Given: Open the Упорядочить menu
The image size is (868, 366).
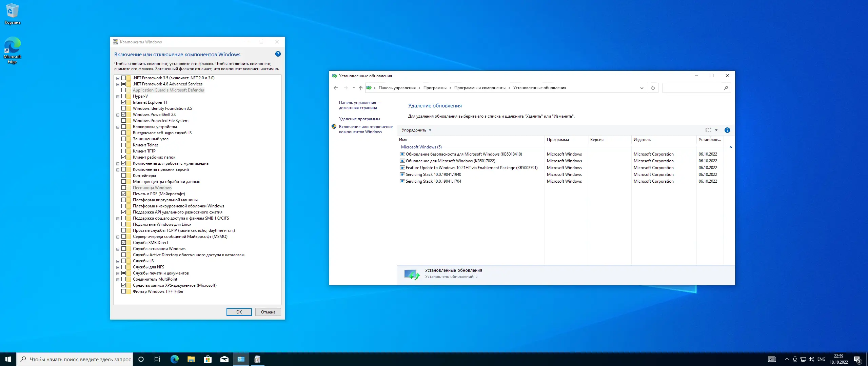Looking at the screenshot, I should (x=416, y=130).
